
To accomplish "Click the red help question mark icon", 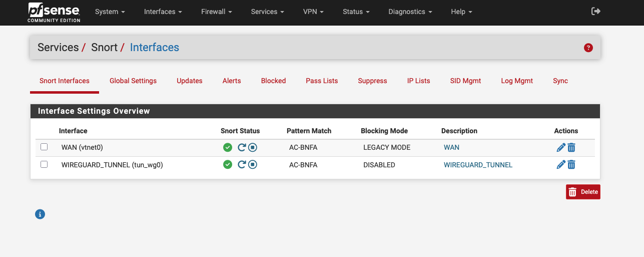I will [x=588, y=48].
